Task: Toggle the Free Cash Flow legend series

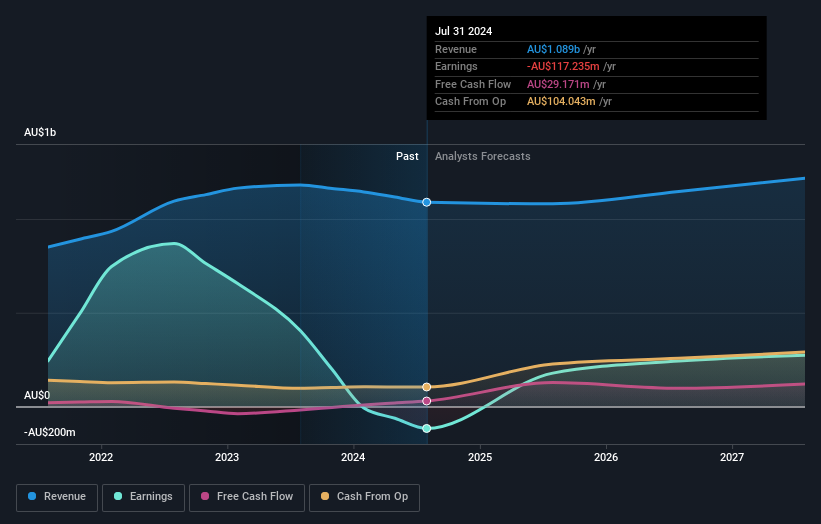Action: pos(247,497)
